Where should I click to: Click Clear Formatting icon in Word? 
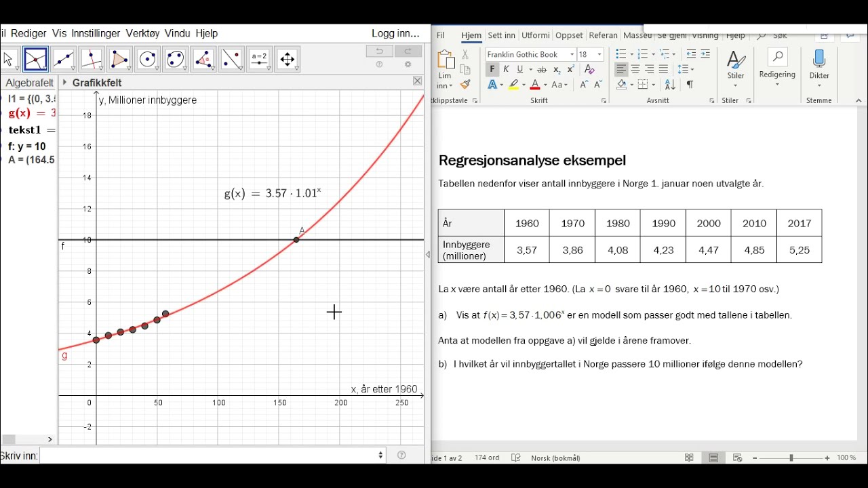[589, 70]
